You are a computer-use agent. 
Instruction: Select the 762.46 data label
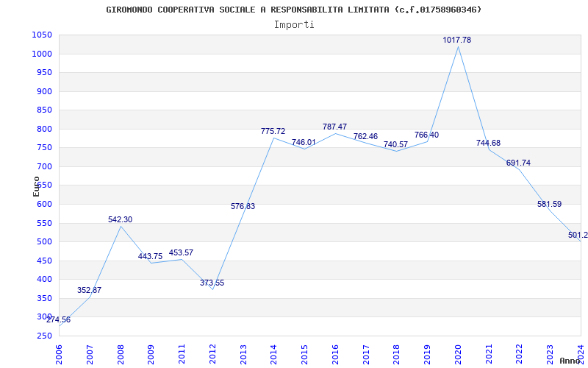point(365,136)
